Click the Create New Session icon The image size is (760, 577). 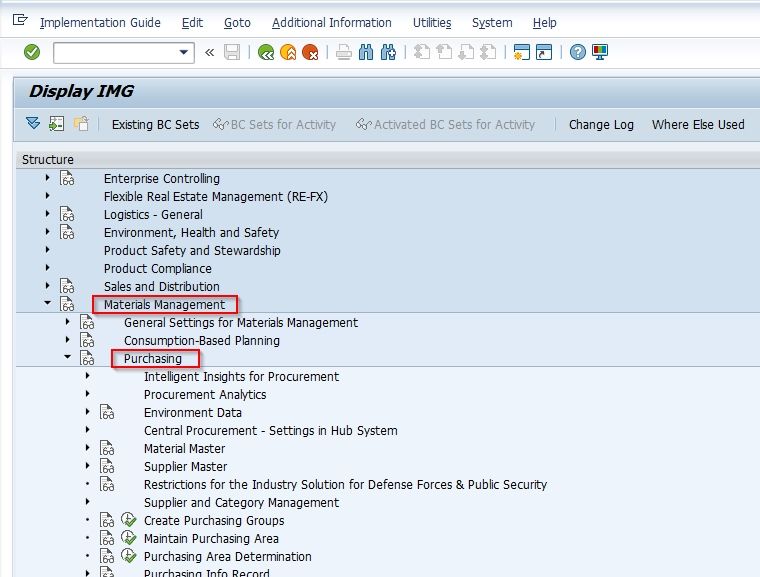pyautogui.click(x=522, y=52)
